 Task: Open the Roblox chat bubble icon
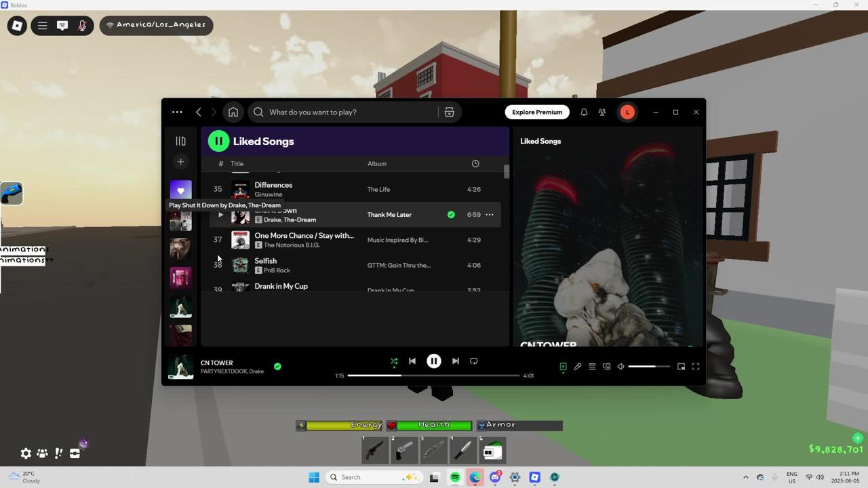[x=62, y=26]
